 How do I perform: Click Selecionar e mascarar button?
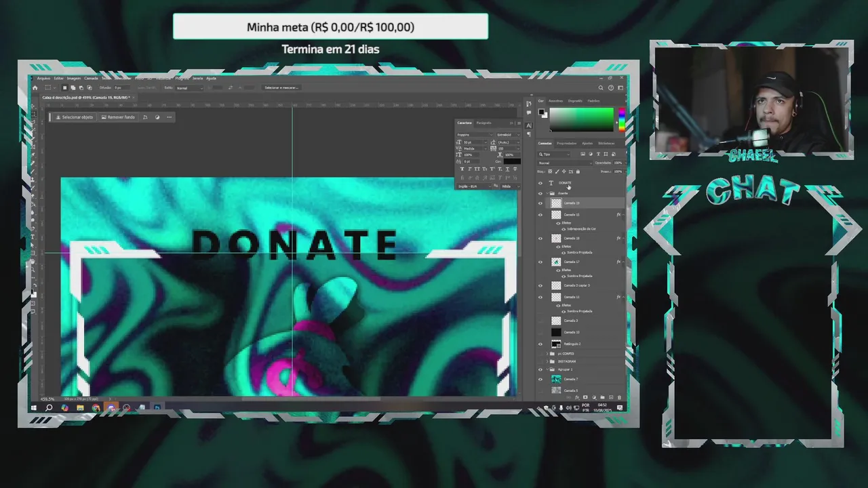[x=281, y=87]
